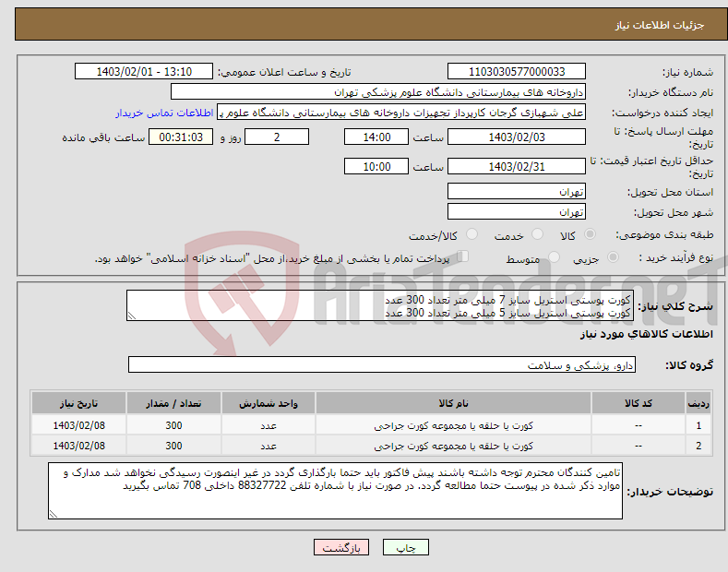This screenshot has width=728, height=572.
Task: Open the اطلاعات تماس خریدار link
Action: point(164,113)
